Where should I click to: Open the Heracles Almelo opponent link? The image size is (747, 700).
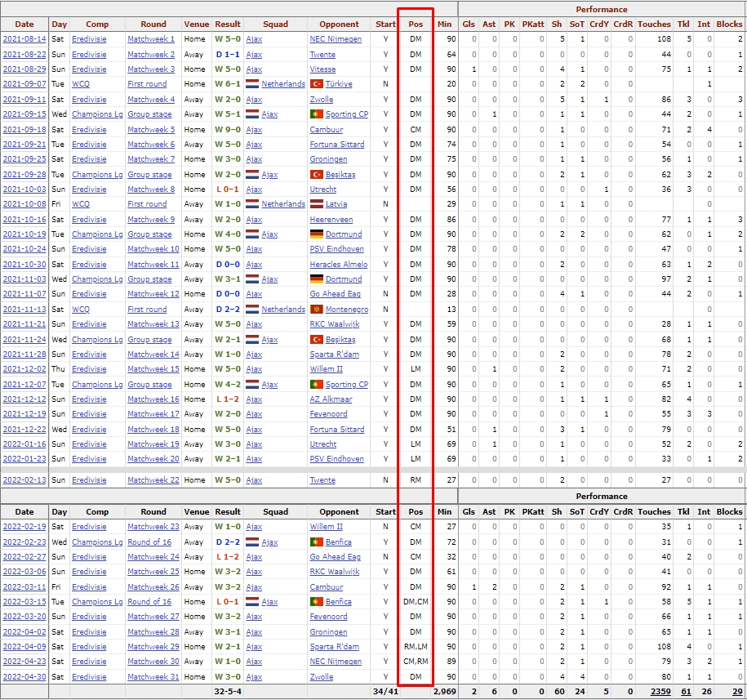point(338,265)
